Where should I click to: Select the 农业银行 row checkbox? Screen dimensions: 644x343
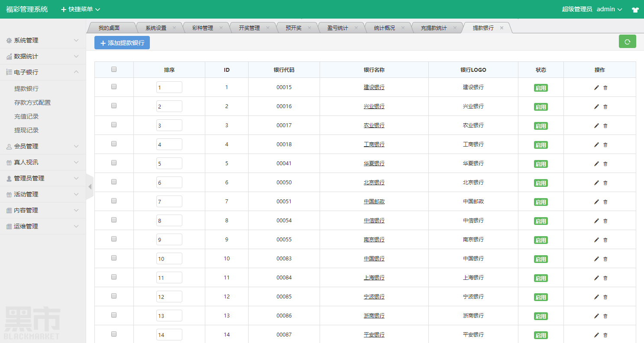[114, 125]
